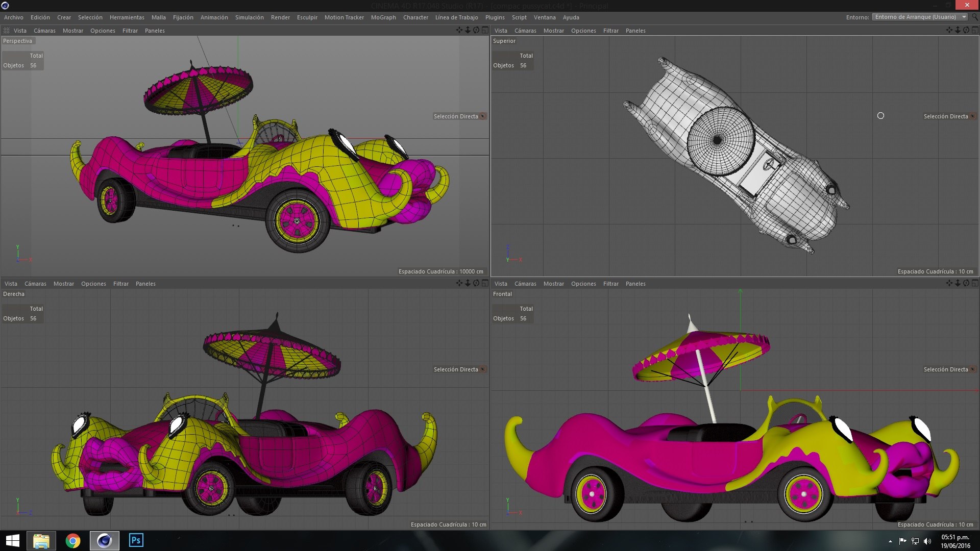Click the zoom camera icon in Superior viewport
The height and width of the screenshot is (551, 980).
(958, 31)
